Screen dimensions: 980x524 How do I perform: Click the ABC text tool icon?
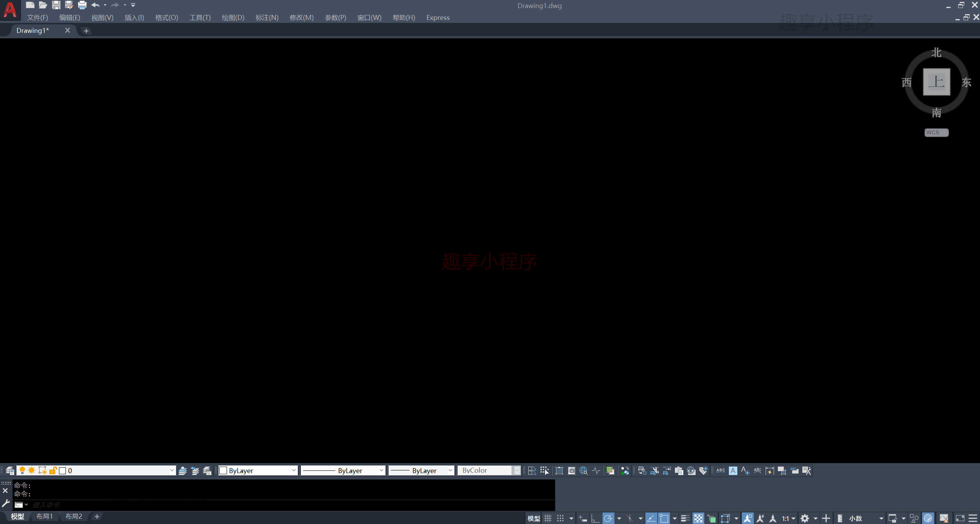click(x=720, y=470)
